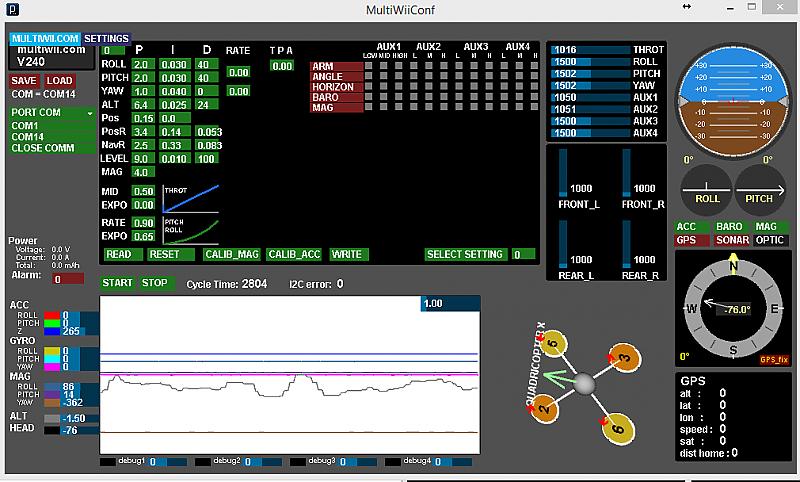This screenshot has height=482, width=800.
Task: Open the SETTINGS tab
Action: click(x=106, y=38)
